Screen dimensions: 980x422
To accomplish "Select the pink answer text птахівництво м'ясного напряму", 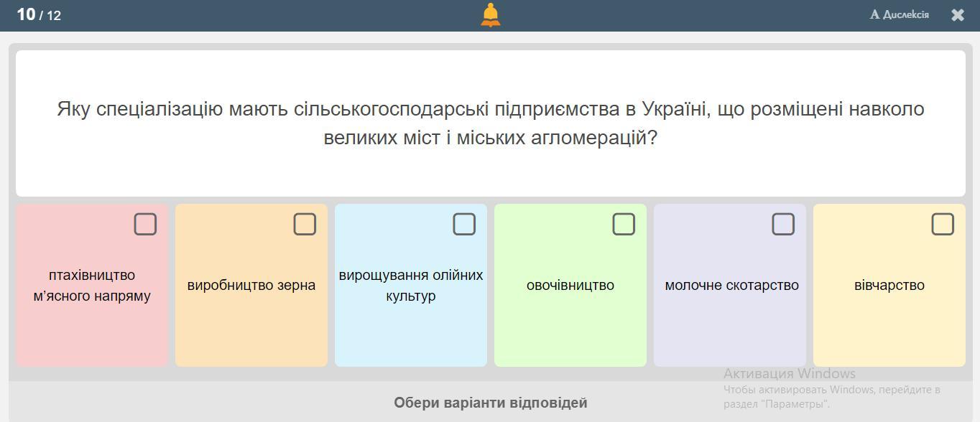I will 92,286.
